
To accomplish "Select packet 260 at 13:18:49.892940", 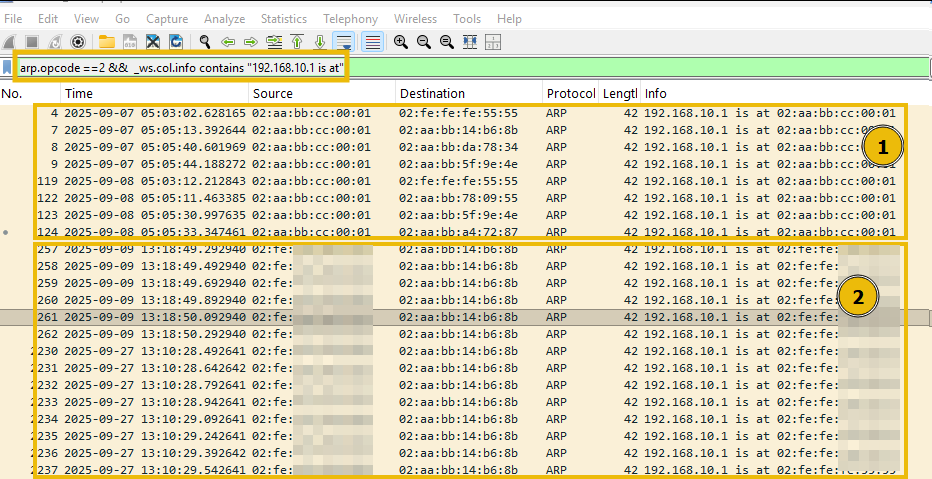I will [466, 300].
